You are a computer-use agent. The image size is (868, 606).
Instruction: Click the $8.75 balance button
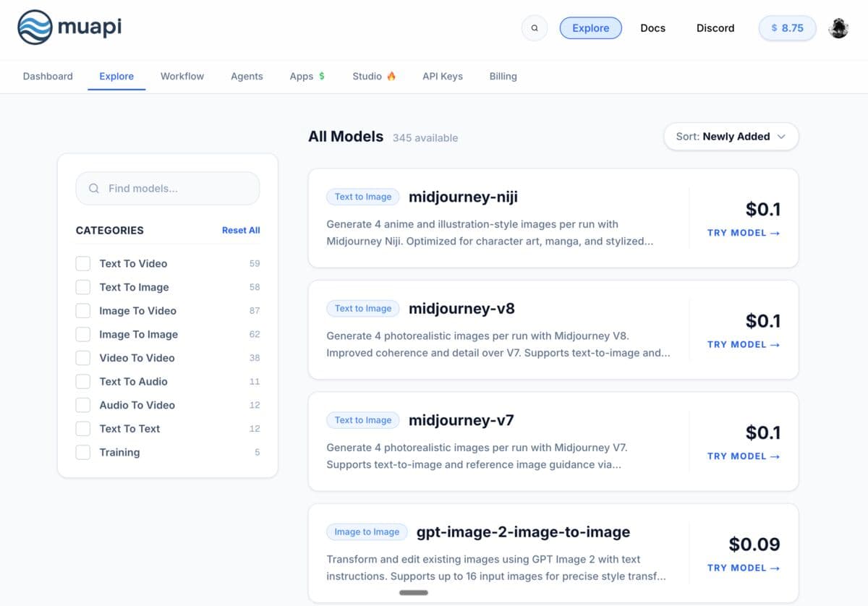coord(788,28)
